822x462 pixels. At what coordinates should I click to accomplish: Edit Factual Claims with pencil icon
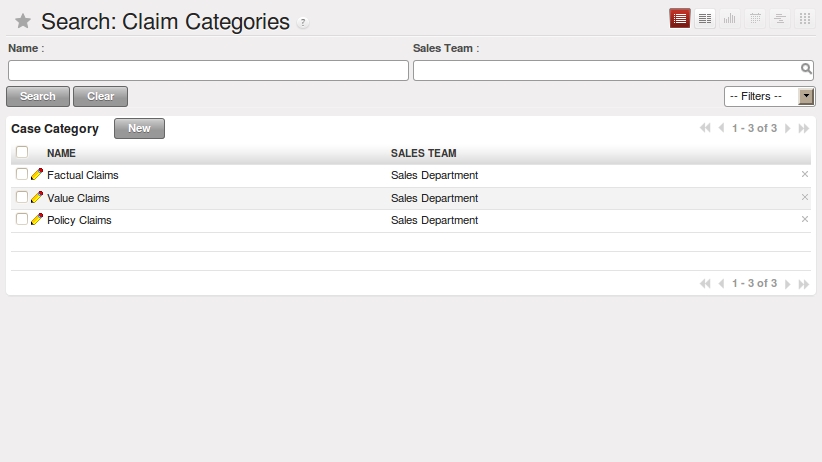37,174
